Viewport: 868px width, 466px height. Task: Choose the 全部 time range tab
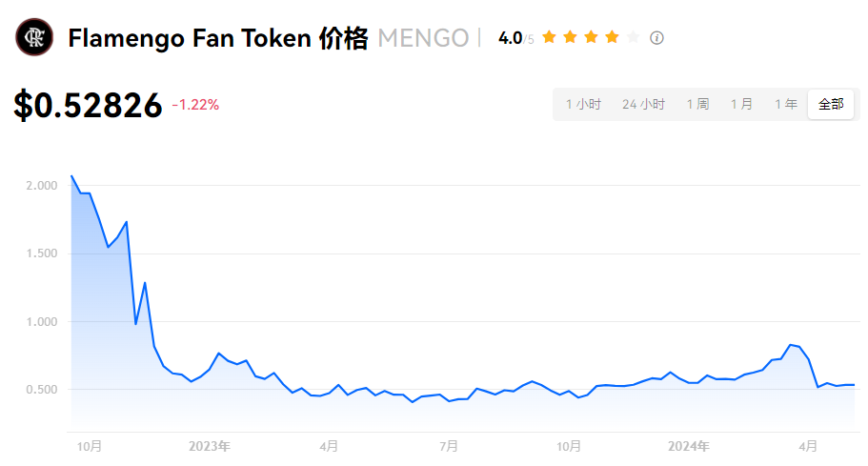pos(831,104)
